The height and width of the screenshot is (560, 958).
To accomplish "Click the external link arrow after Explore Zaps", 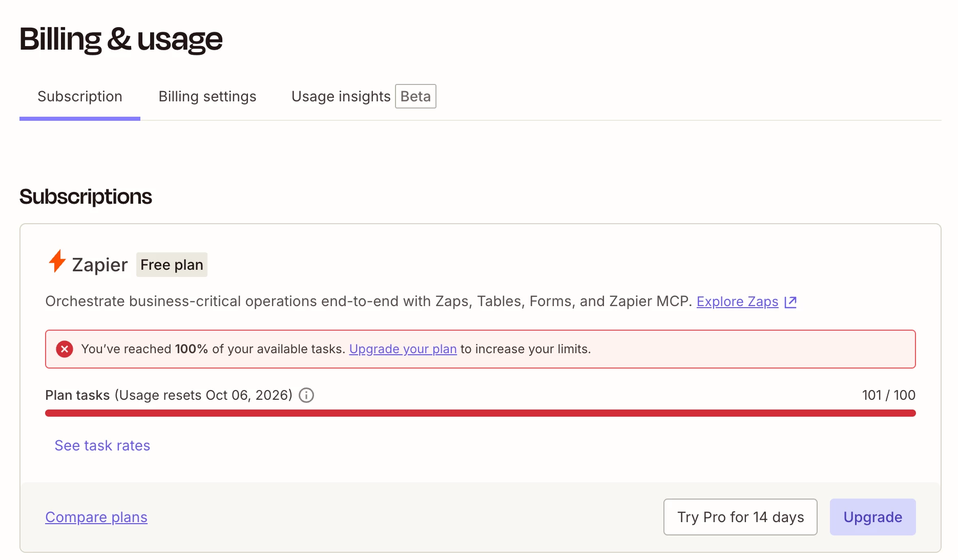I will click(x=790, y=301).
